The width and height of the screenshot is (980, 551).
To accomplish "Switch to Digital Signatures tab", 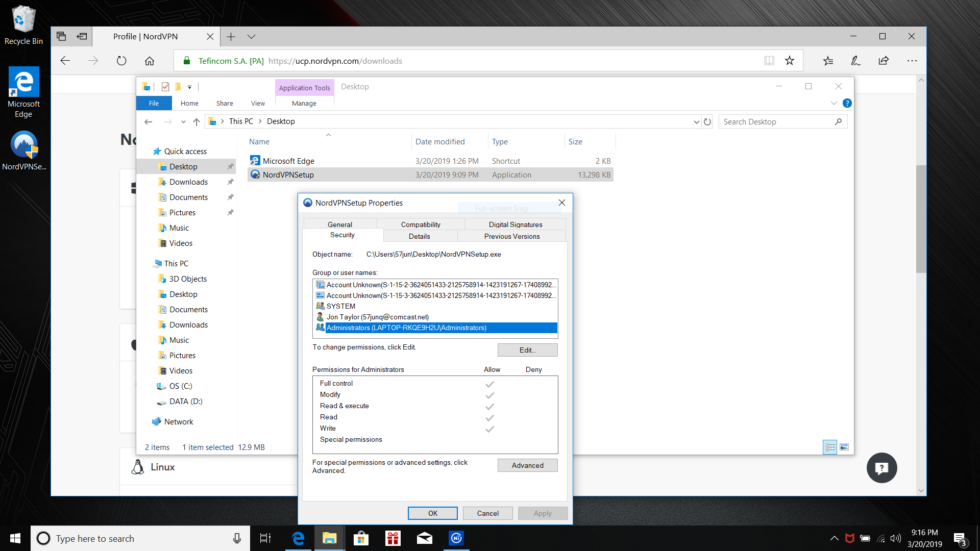I will (516, 224).
